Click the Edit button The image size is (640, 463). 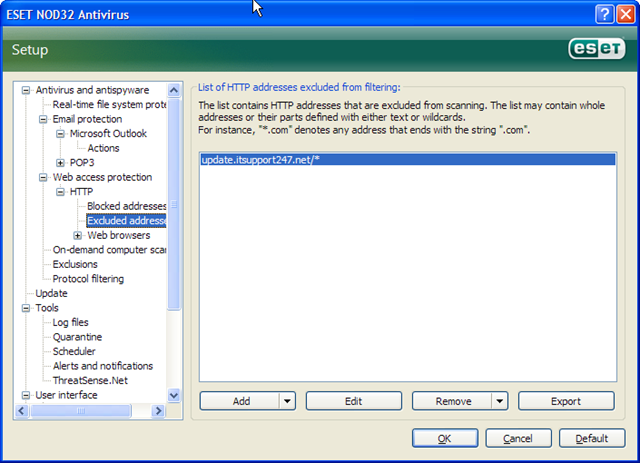[353, 401]
